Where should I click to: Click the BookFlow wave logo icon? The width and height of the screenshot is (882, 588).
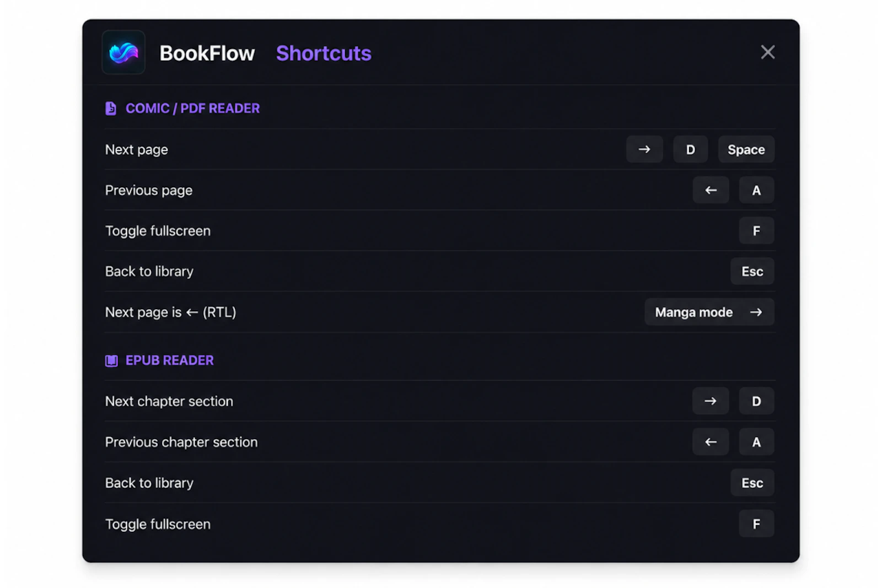point(123,52)
